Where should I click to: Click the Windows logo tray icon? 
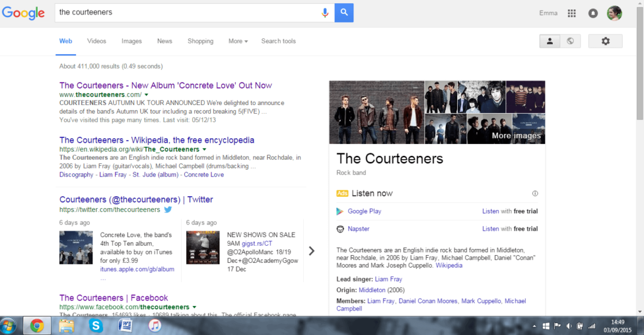[546, 326]
